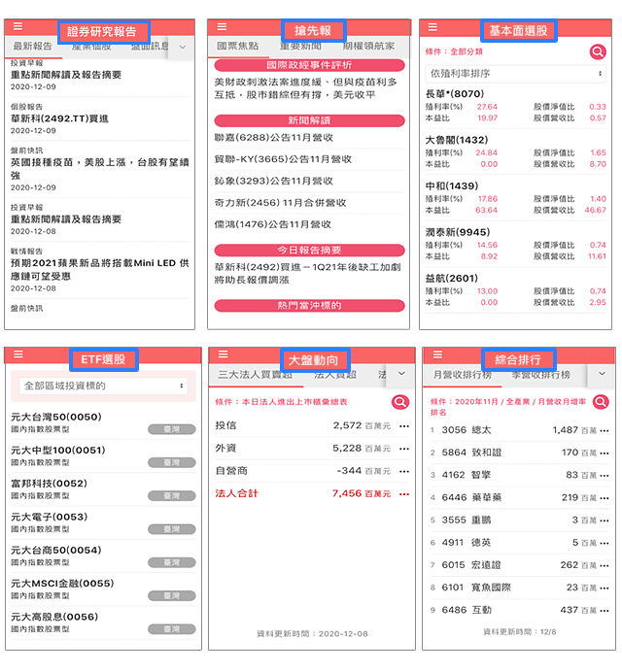Open hamburger menu in 搶先報 panel

[222, 27]
